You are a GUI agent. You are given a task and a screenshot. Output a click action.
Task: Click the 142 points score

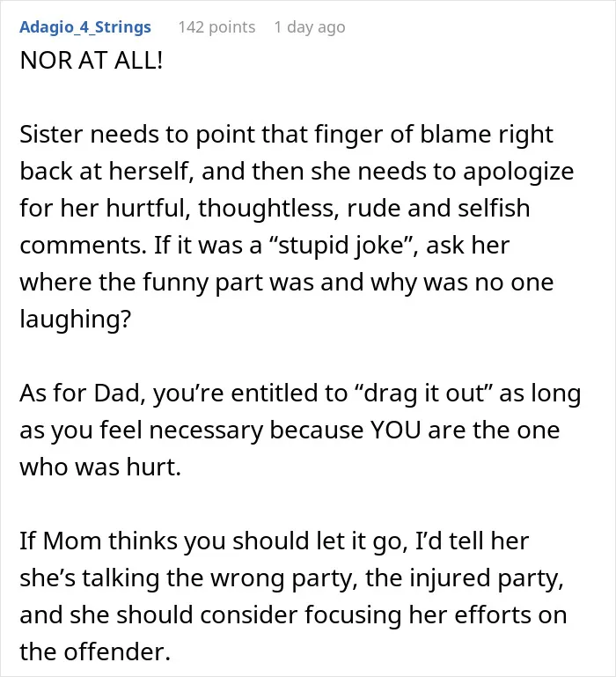[216, 27]
